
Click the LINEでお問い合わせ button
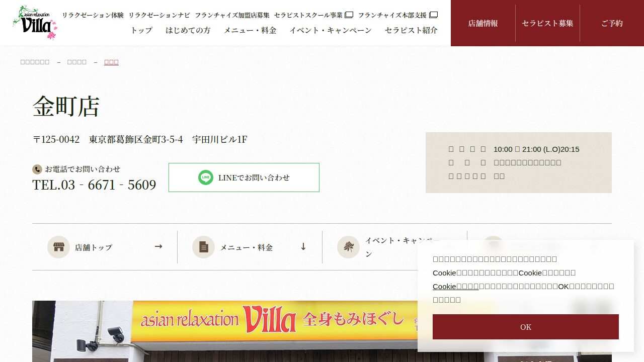[x=244, y=177]
